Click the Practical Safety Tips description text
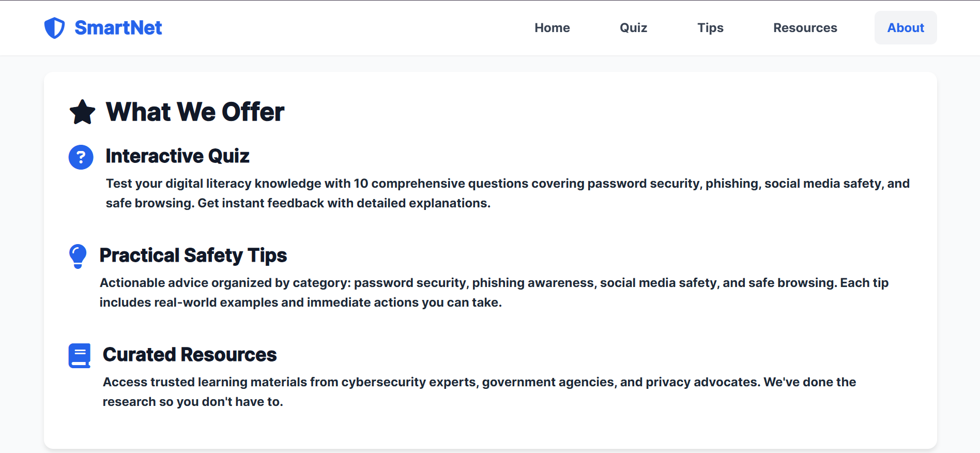This screenshot has height=453, width=980. [494, 293]
